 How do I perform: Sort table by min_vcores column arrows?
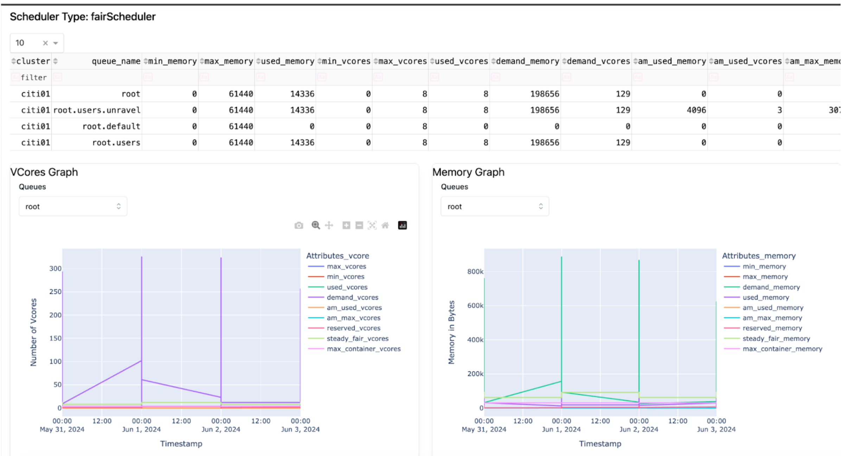[319, 61]
